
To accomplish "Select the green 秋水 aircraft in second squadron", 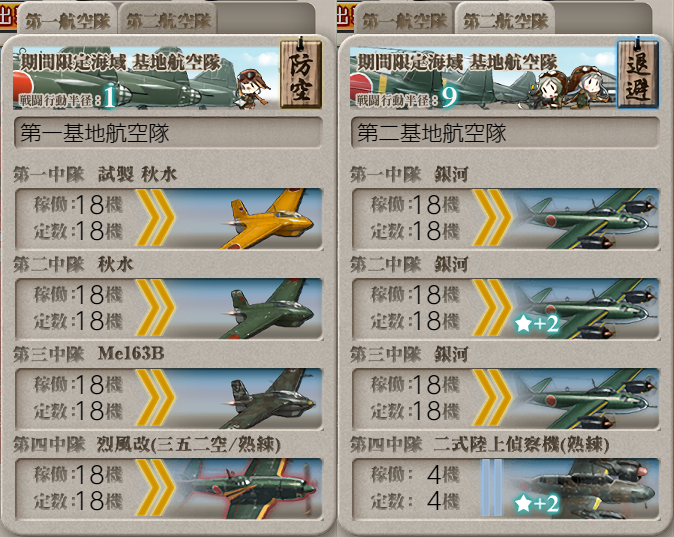I will pos(168,309).
